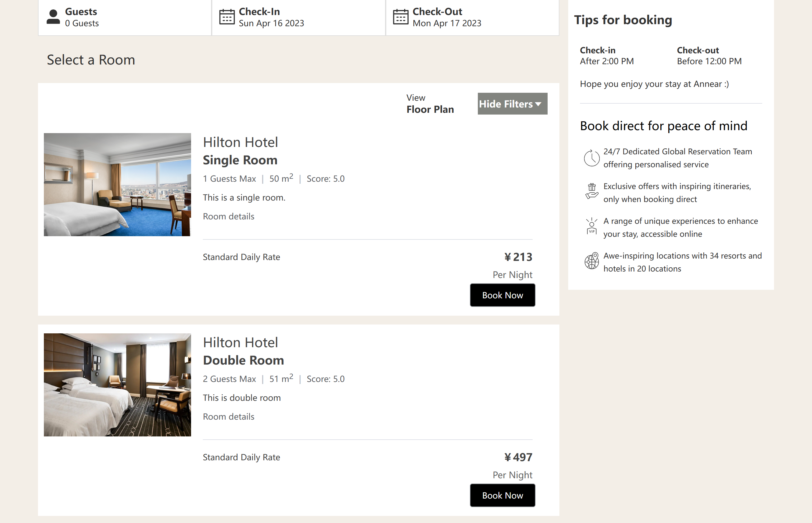
Task: Click Double Room's 'Score: 5.0' text
Action: (x=326, y=379)
